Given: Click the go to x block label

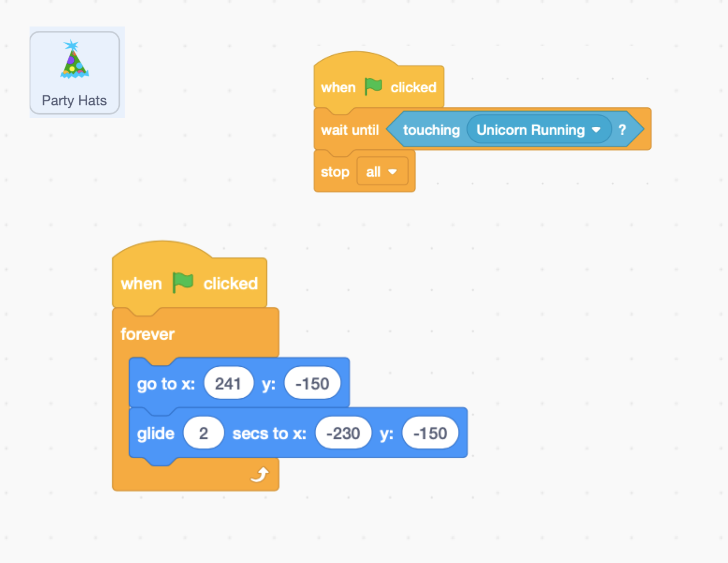Looking at the screenshot, I should click(x=166, y=383).
